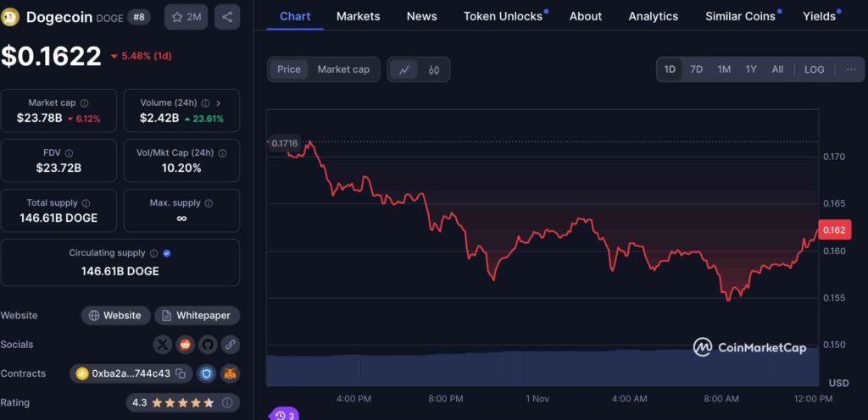Open Rating info icon
The height and width of the screenshot is (420, 868).
(x=227, y=403)
